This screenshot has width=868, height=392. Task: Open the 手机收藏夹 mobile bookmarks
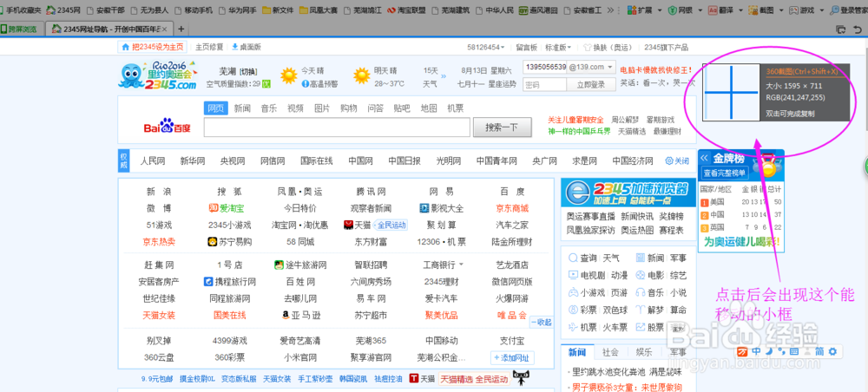click(x=21, y=10)
